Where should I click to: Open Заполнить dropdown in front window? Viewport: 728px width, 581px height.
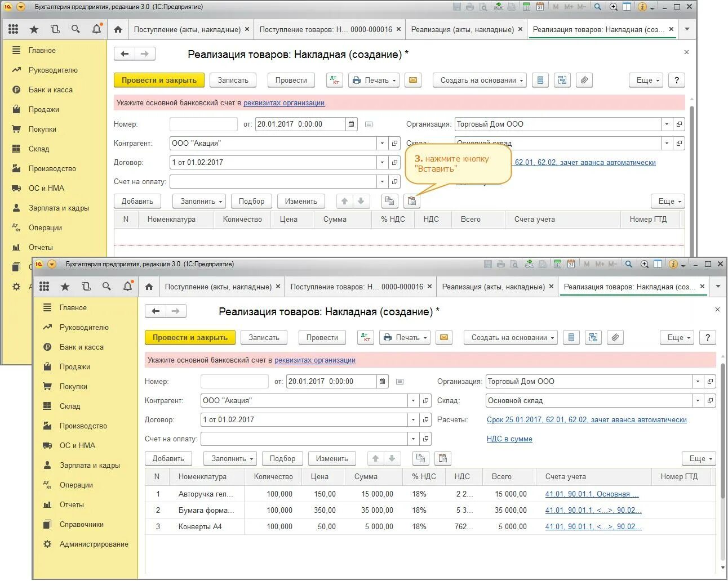coord(230,458)
